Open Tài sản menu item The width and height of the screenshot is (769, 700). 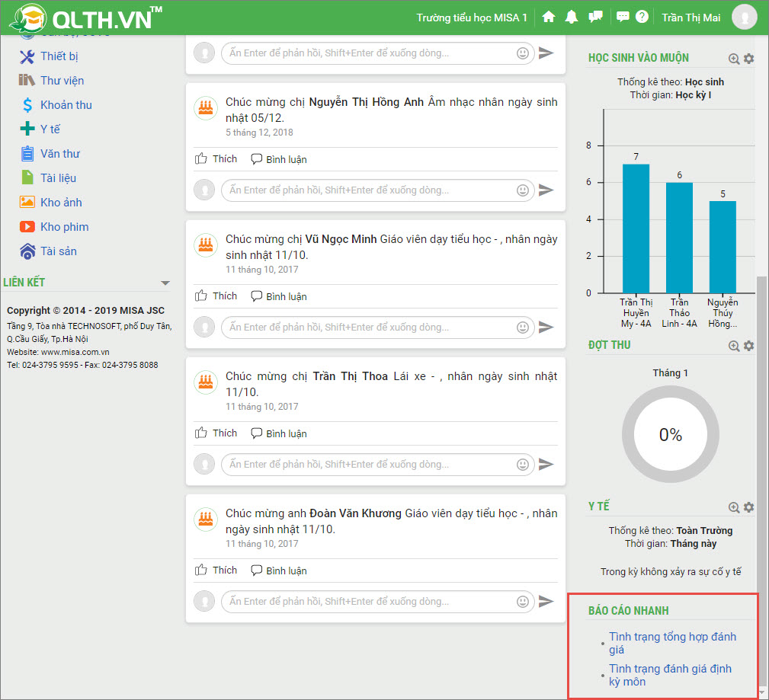(59, 251)
